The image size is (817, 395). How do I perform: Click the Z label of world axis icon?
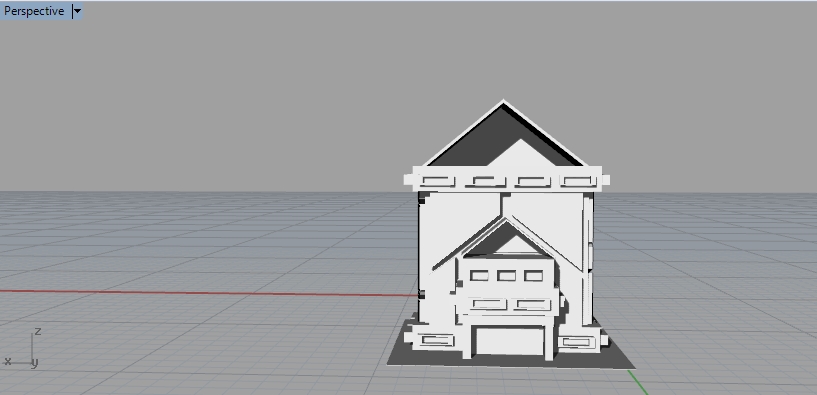point(38,331)
